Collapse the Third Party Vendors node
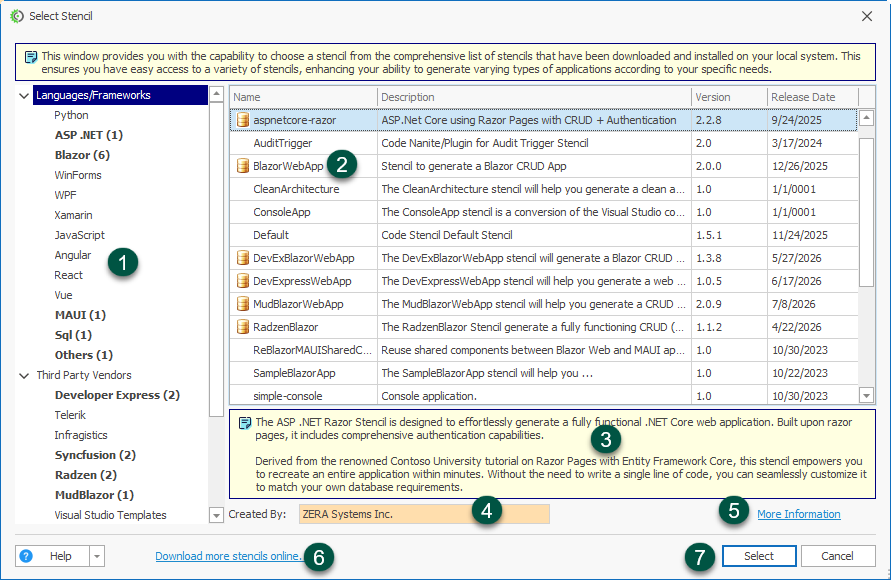Screen dimensions: 891x580 click(24, 375)
